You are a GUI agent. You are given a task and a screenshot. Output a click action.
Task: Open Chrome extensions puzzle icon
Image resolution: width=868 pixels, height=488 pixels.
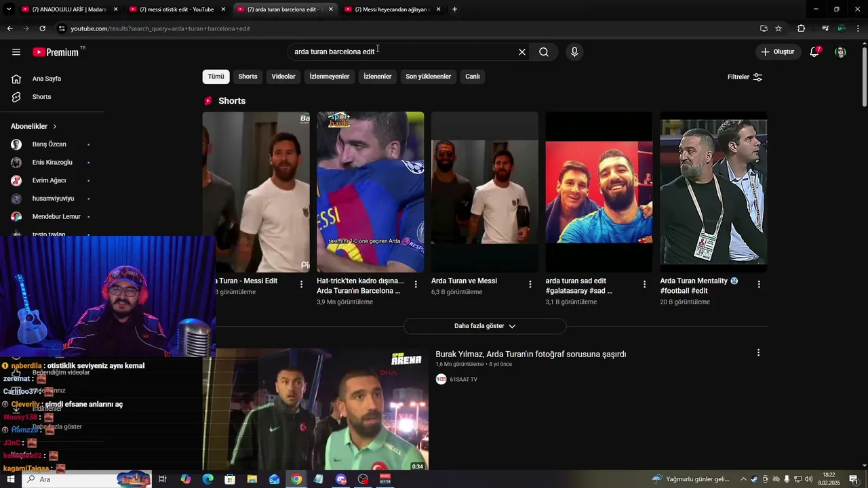(x=802, y=28)
